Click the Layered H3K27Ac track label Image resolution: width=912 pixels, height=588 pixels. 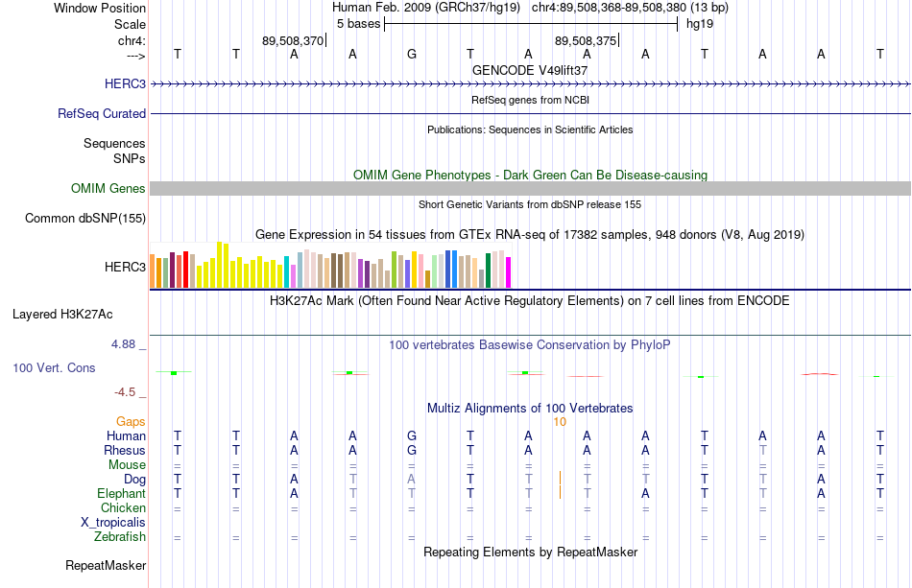pos(62,315)
